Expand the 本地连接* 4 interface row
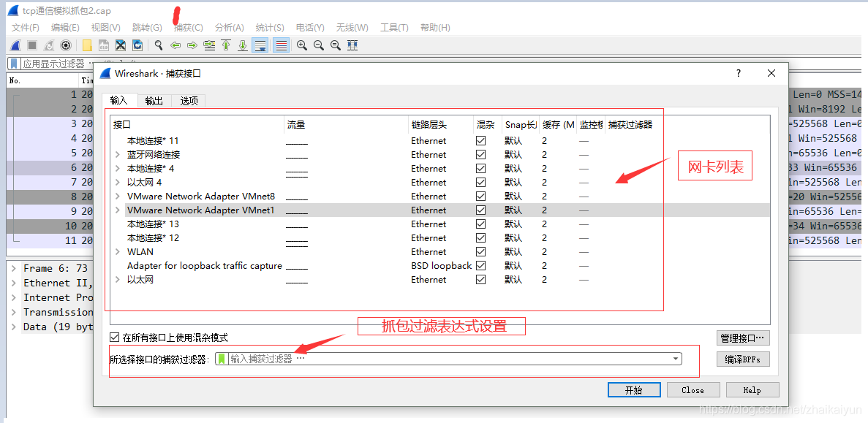 (x=117, y=169)
